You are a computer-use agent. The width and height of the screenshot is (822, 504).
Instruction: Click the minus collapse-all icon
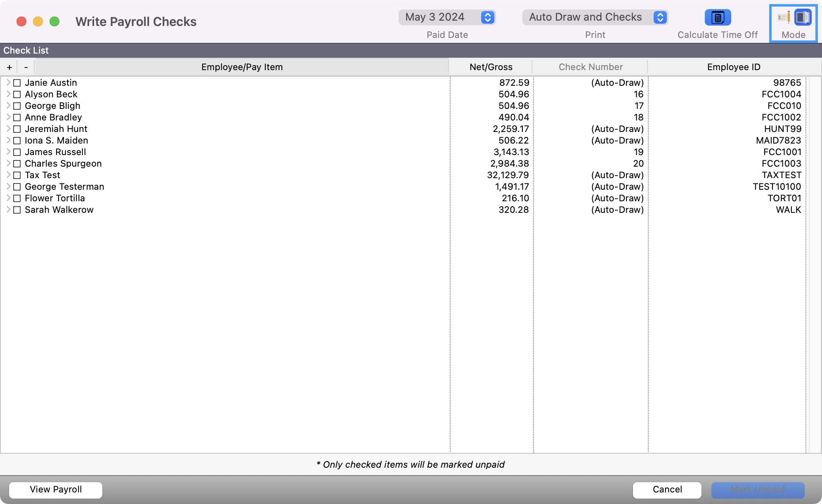(x=26, y=67)
